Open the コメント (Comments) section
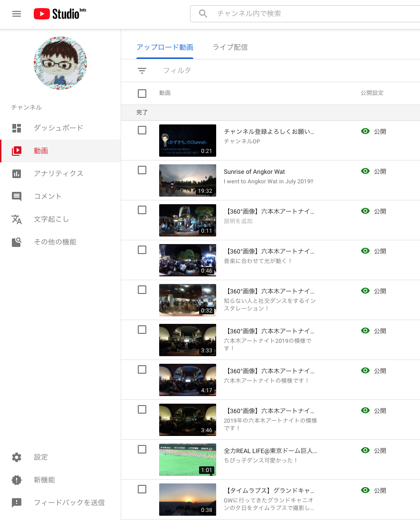The image size is (420, 520). click(x=17, y=196)
